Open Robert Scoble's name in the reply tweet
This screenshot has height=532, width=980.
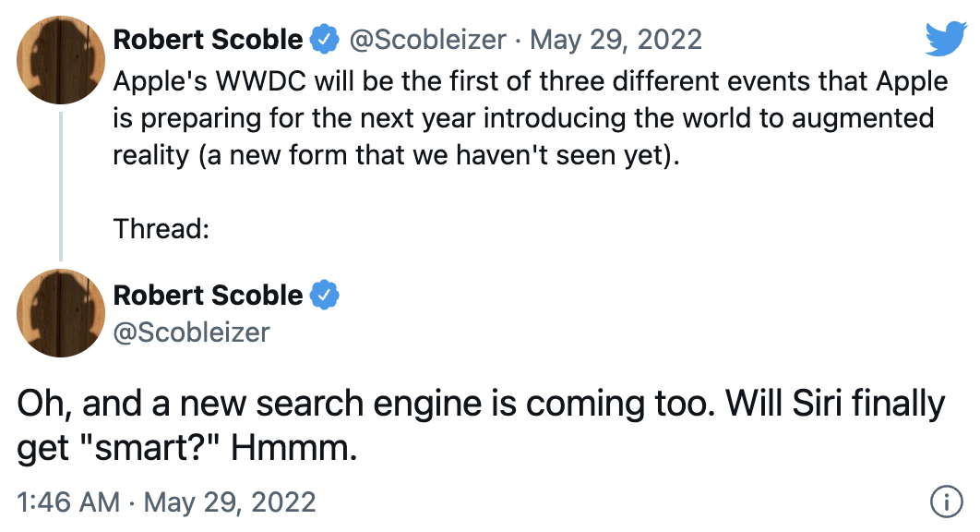tap(208, 296)
